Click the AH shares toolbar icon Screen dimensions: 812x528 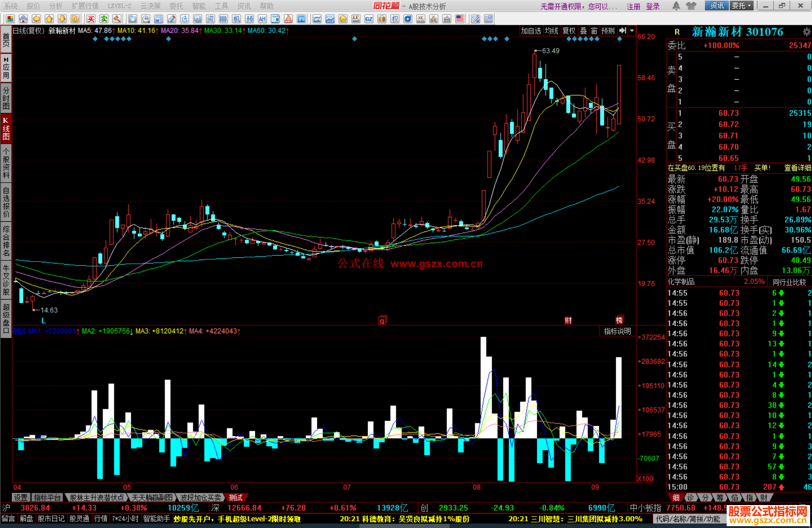point(262,19)
